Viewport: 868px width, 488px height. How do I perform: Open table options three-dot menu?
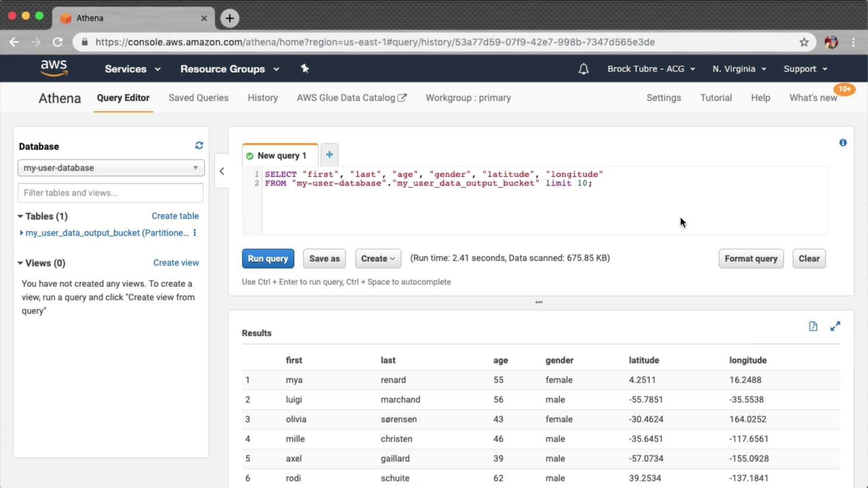pos(195,233)
